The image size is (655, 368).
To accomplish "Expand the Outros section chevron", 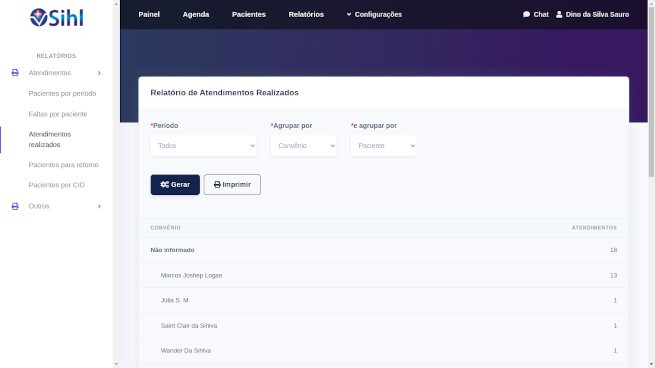I will [x=99, y=206].
